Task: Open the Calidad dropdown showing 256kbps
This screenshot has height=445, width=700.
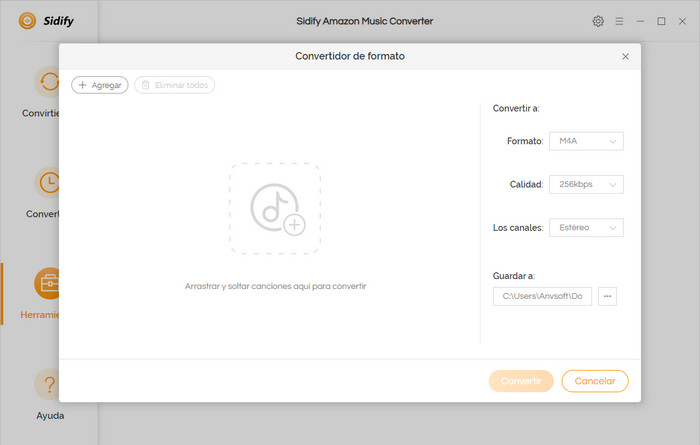Action: [586, 184]
